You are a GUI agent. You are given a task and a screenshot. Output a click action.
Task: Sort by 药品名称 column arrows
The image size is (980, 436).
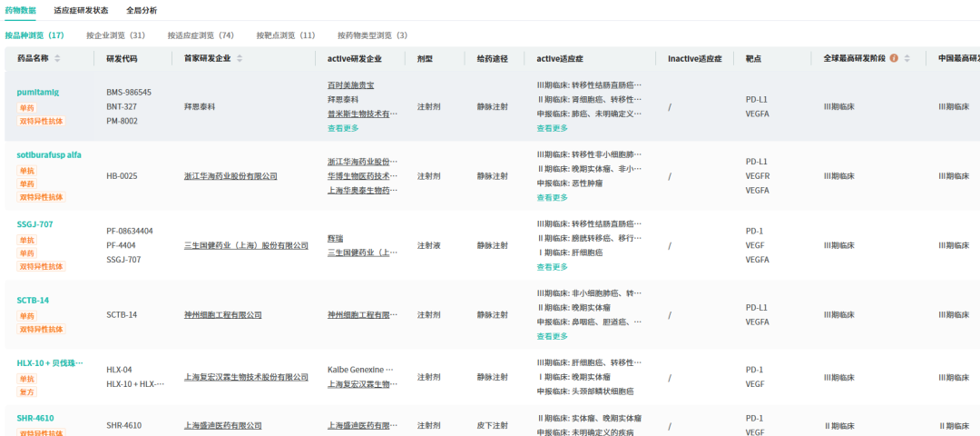point(57,59)
